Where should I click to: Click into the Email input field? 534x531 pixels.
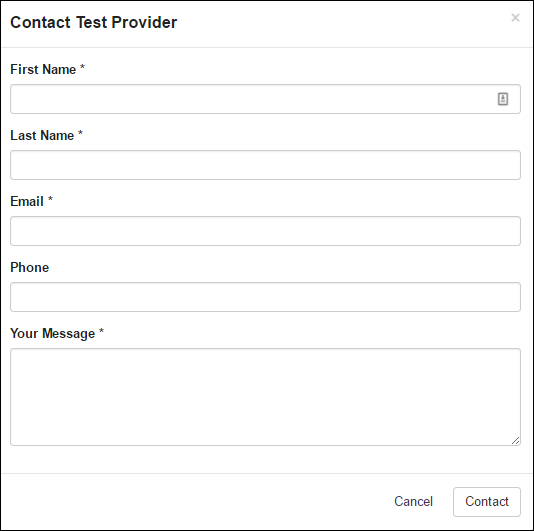(x=265, y=231)
